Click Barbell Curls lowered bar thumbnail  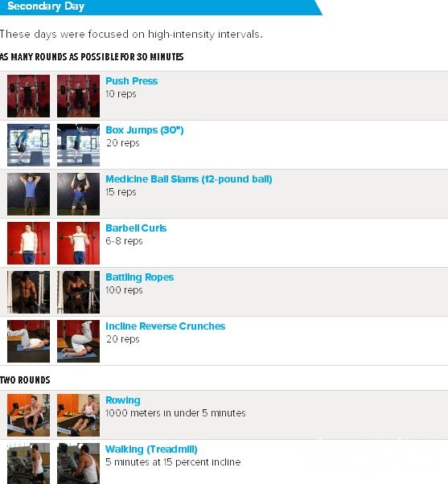coord(28,244)
